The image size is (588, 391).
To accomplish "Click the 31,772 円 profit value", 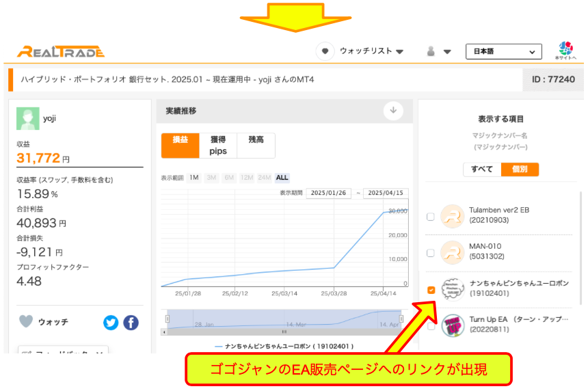I will (x=43, y=158).
